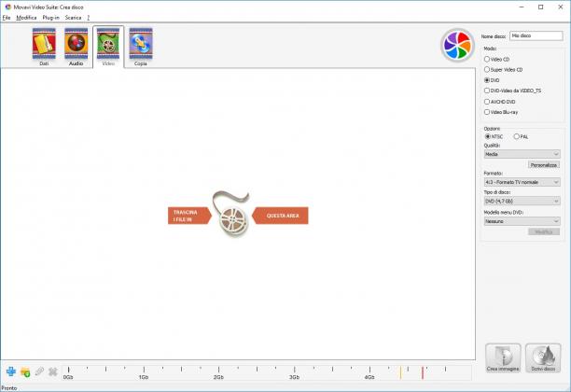Viewport: 571px width, 392px height.
Task: Click the grayed pencil edit icon
Action: coord(39,371)
